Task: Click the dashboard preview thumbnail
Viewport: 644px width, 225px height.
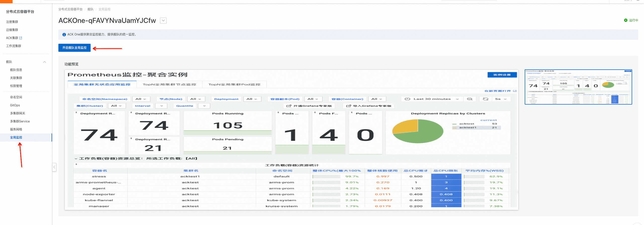Action: coord(578,87)
